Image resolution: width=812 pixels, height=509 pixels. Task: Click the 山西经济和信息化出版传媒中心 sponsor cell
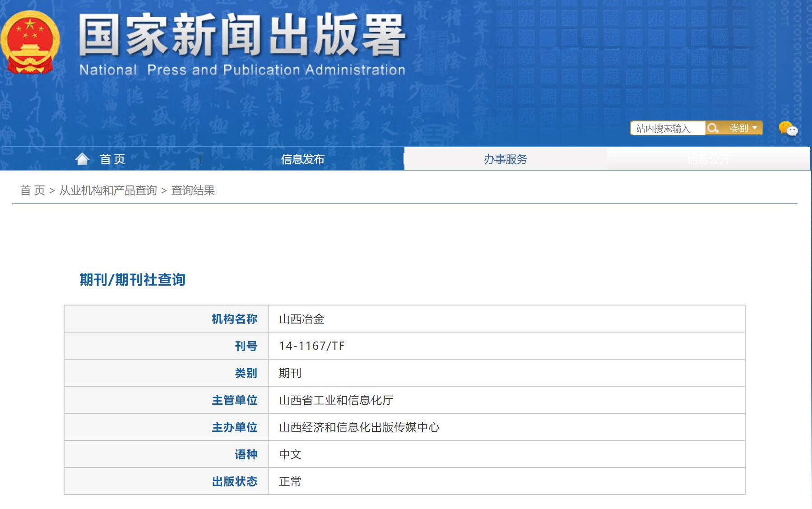[359, 427]
